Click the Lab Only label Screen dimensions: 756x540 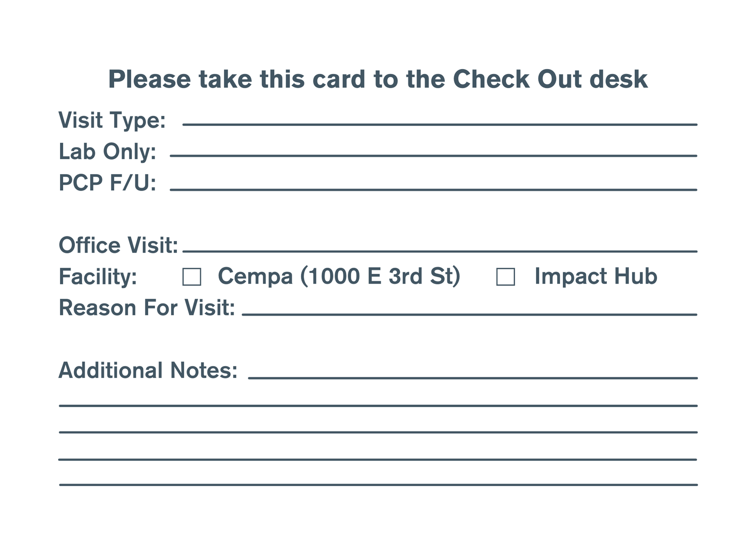tap(107, 152)
